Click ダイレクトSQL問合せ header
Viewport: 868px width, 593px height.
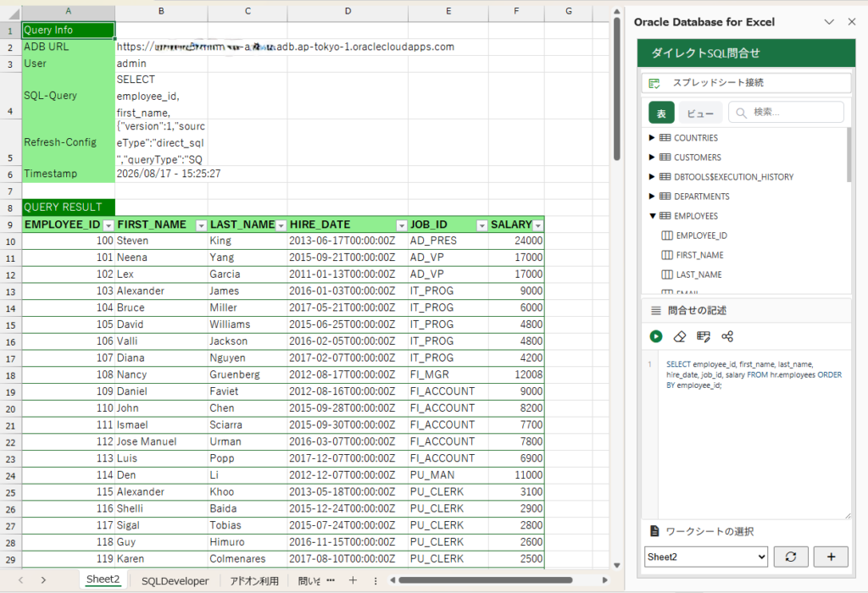pos(746,53)
